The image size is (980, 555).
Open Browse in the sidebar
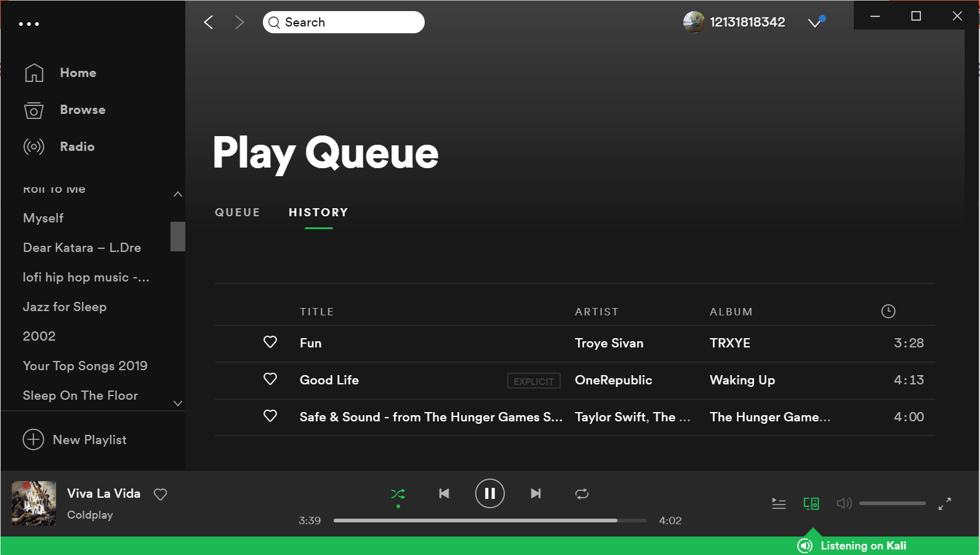click(82, 110)
